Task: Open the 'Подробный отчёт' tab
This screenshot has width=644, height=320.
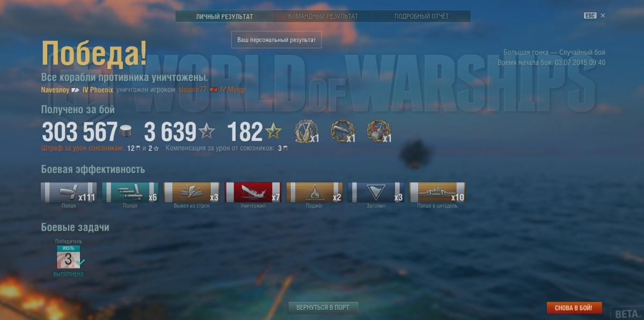Action: pyautogui.click(x=422, y=16)
